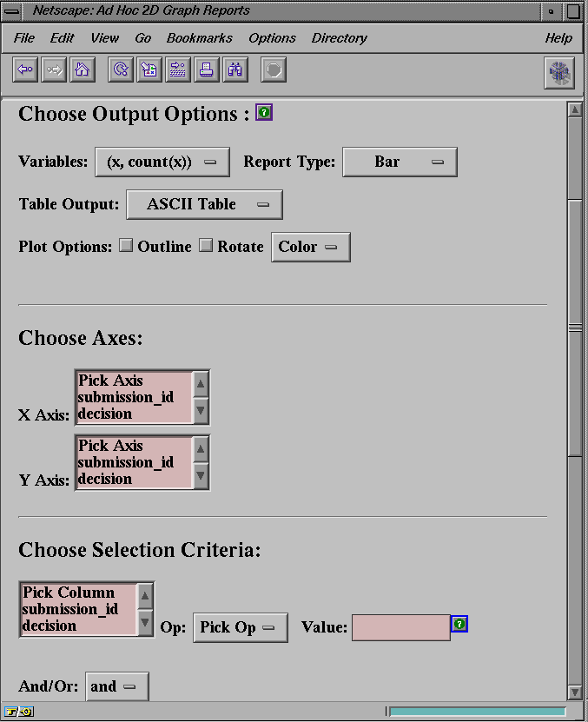Expand the Report Type dropdown set to Bar
This screenshot has width=588, height=722.
pyautogui.click(x=400, y=162)
